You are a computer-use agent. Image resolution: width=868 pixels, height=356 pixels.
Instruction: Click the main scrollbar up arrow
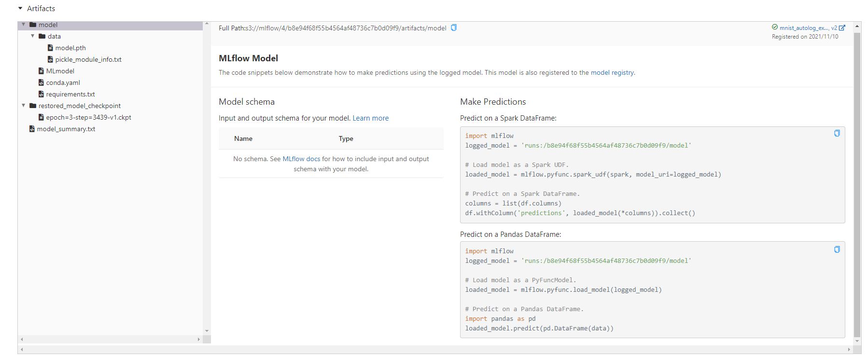(x=857, y=26)
